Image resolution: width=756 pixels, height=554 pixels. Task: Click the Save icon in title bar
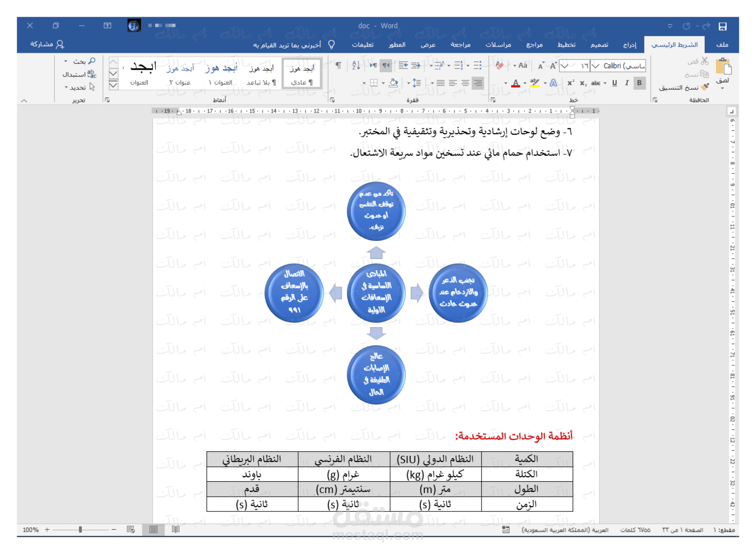[722, 26]
